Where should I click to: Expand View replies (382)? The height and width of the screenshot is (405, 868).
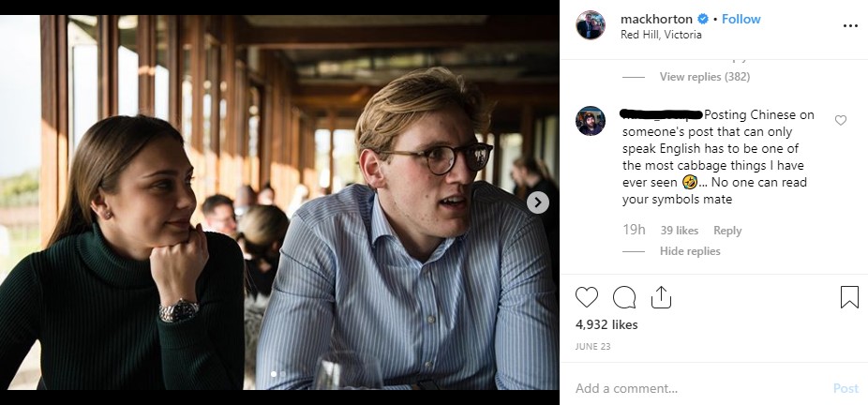pos(704,77)
